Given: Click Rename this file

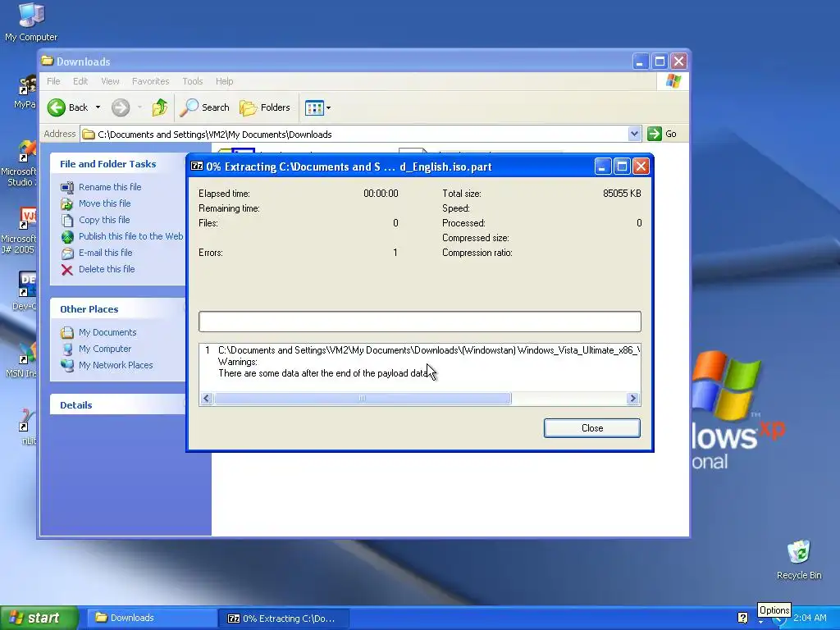Looking at the screenshot, I should 110,187.
